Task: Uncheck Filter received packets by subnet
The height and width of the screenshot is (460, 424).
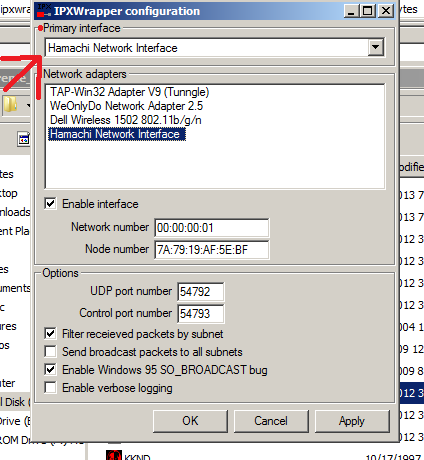Action: (x=50, y=334)
